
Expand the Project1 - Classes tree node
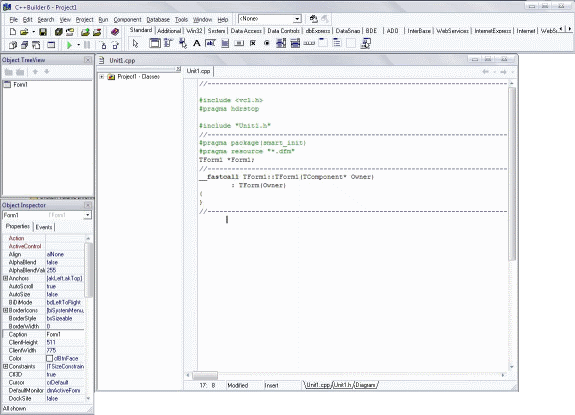click(102, 77)
